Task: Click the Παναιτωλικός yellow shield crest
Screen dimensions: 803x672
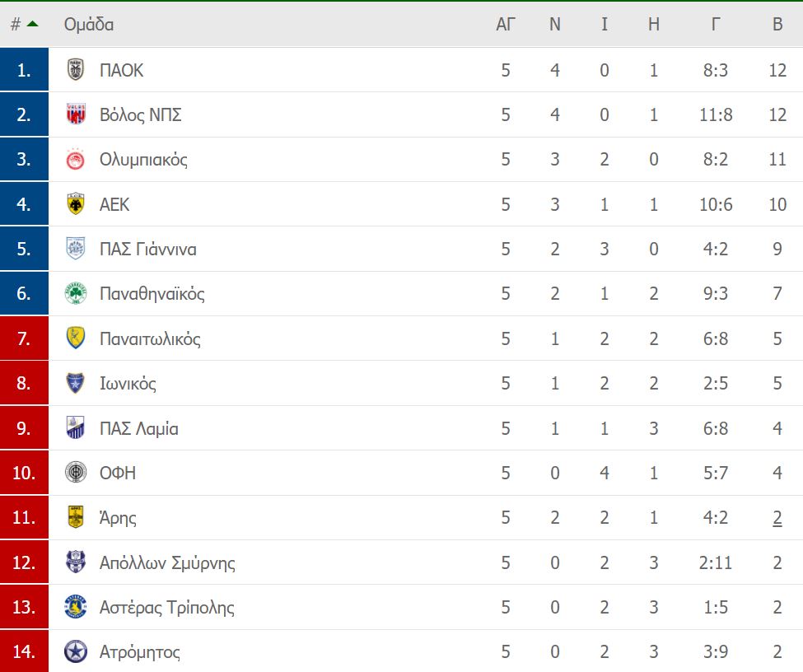Action: pos(76,338)
